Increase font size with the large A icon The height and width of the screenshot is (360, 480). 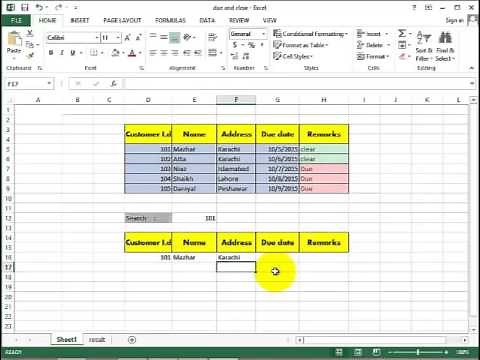[x=127, y=38]
